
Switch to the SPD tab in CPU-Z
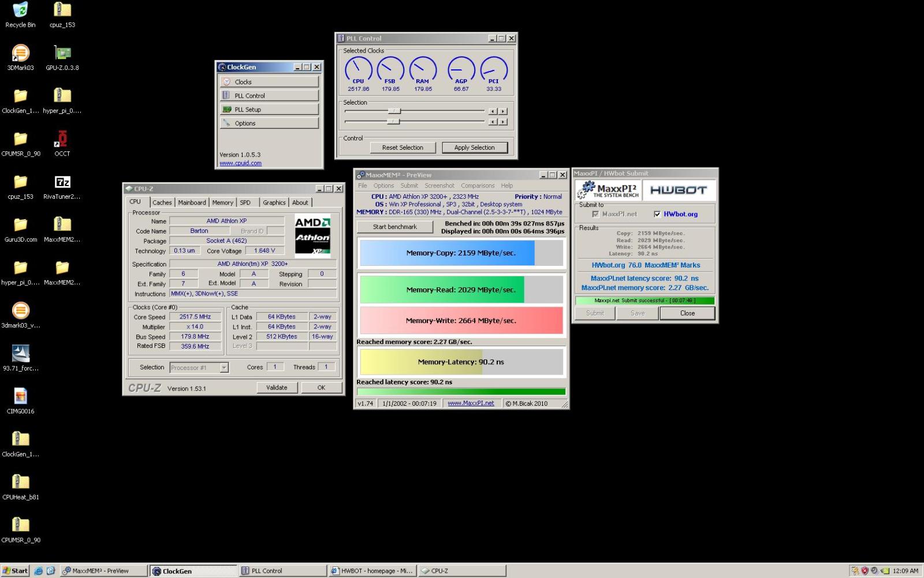(x=245, y=202)
